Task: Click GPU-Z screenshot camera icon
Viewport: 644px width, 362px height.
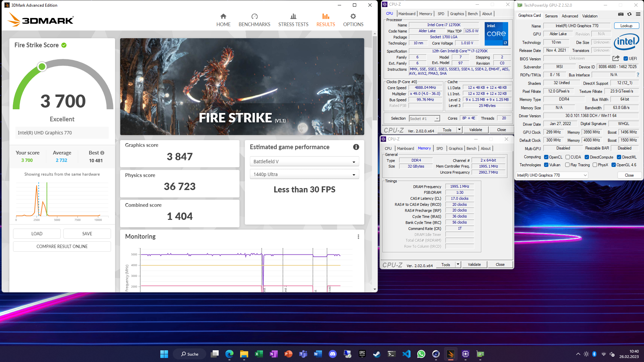Action: tap(621, 14)
